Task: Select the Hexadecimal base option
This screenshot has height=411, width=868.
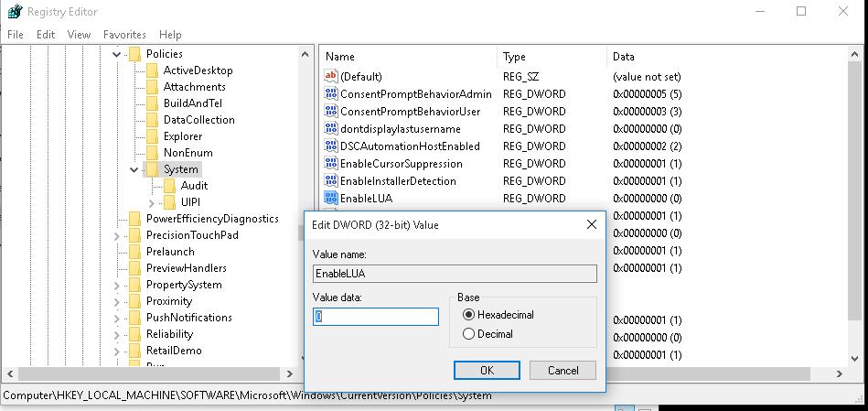Action: point(469,315)
